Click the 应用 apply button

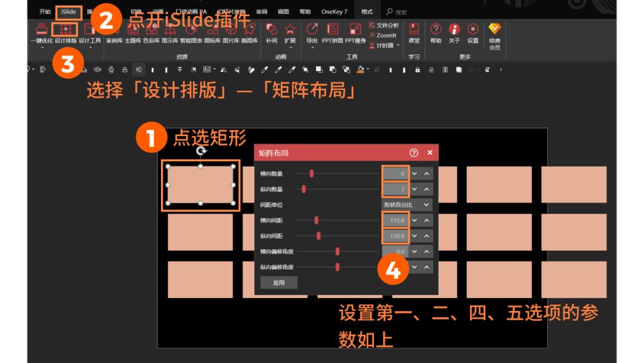point(279,282)
